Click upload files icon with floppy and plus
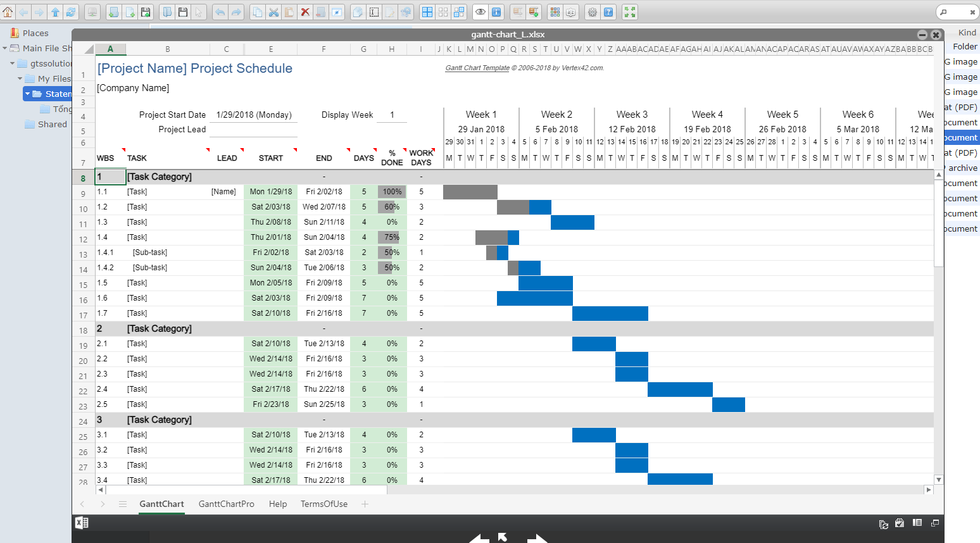The width and height of the screenshot is (980, 543). pyautogui.click(x=146, y=12)
